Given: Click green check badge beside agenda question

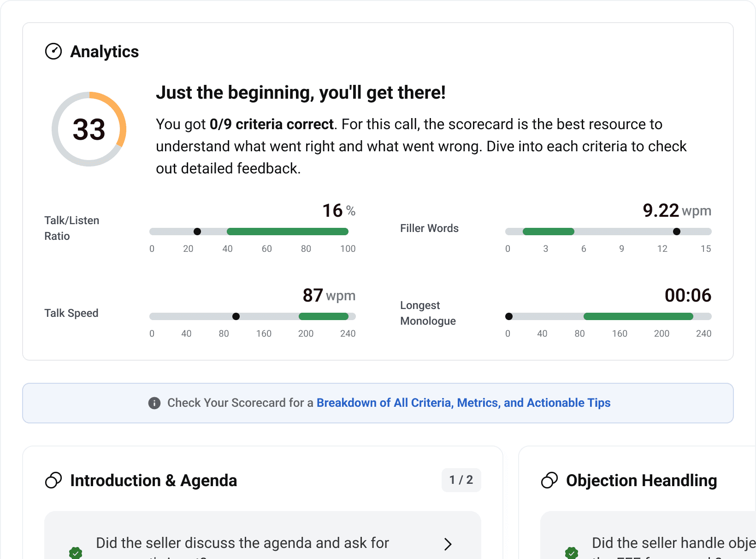Looking at the screenshot, I should (x=76, y=553).
